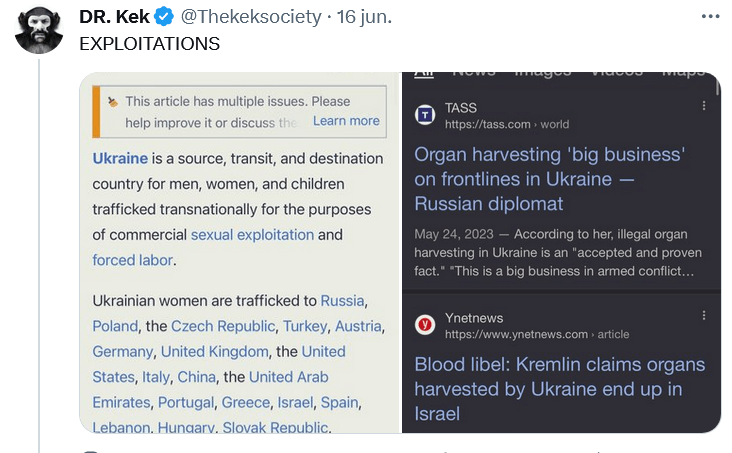The width and height of the screenshot is (732, 453).
Task: Click the Learn more link
Action: pos(346,121)
